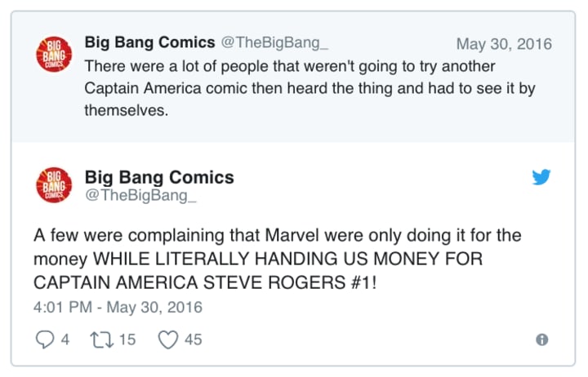Click the Twitter bird logo icon
The image size is (588, 377).
coord(541,177)
